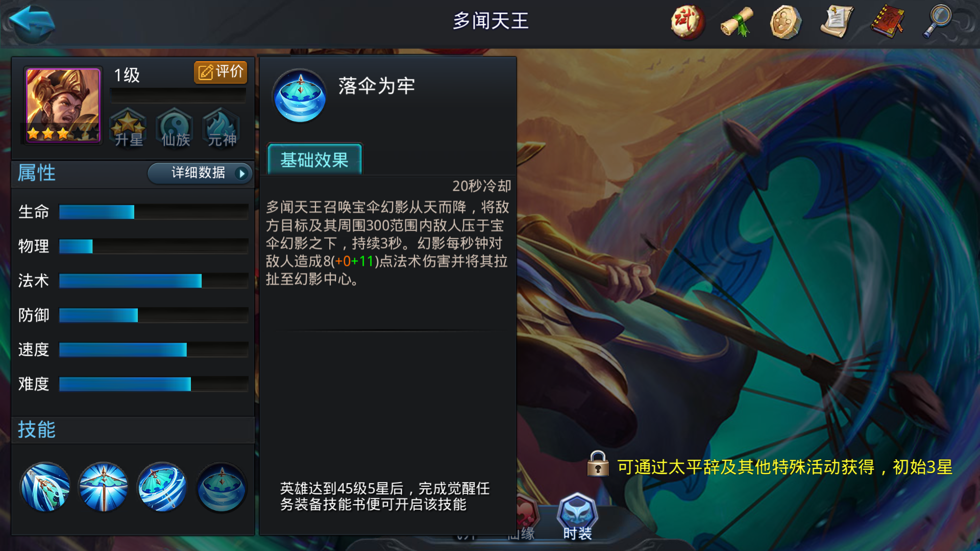The height and width of the screenshot is (551, 980).
Task: Open the gold coin icon
Action: 786,22
